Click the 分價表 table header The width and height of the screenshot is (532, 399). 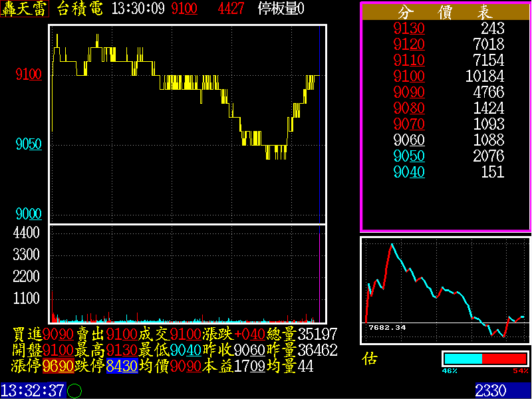[445, 13]
